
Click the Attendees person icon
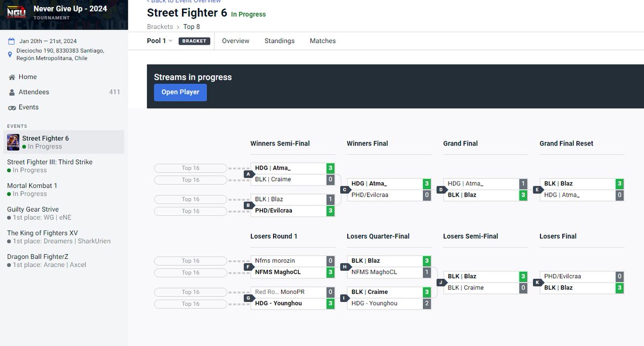click(12, 92)
